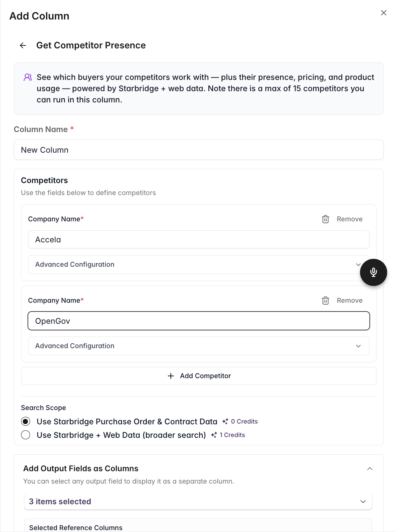Open the 3 items selected dropdown
This screenshot has width=395, height=532.
coord(199,501)
